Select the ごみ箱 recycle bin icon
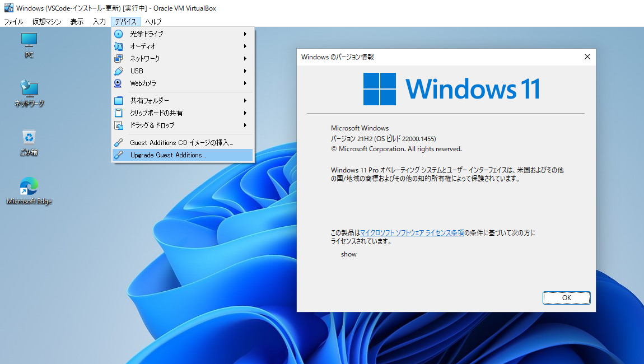 (x=29, y=143)
